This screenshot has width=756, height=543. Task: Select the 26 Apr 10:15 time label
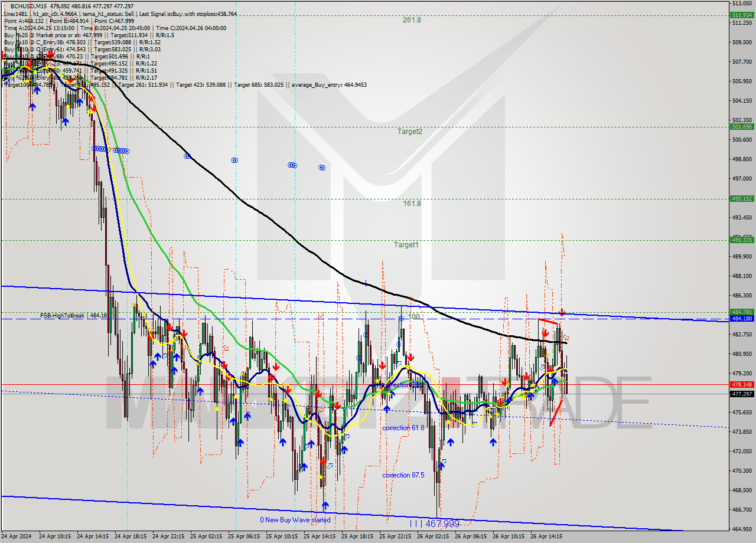(x=509, y=537)
